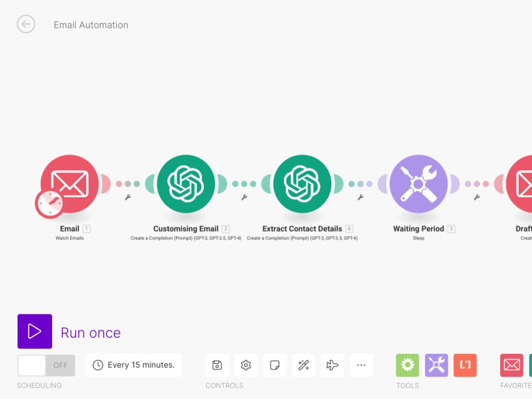This screenshot has height=399, width=532.
Task: Click the Customising Email name label
Action: point(186,229)
